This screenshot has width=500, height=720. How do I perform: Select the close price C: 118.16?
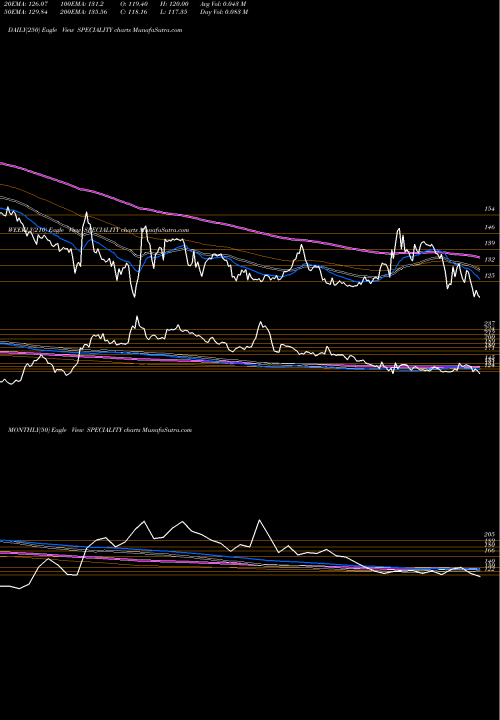click(x=135, y=12)
